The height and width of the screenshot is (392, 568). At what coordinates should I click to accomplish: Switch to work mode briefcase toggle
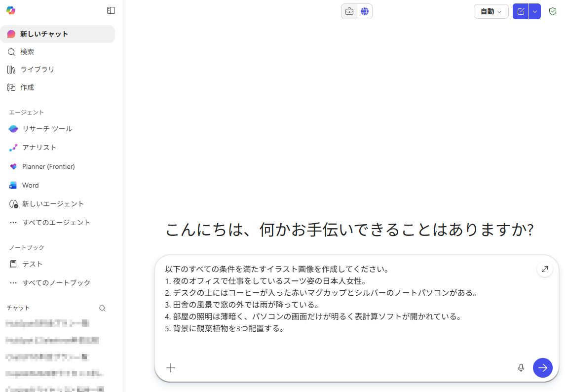coord(349,11)
